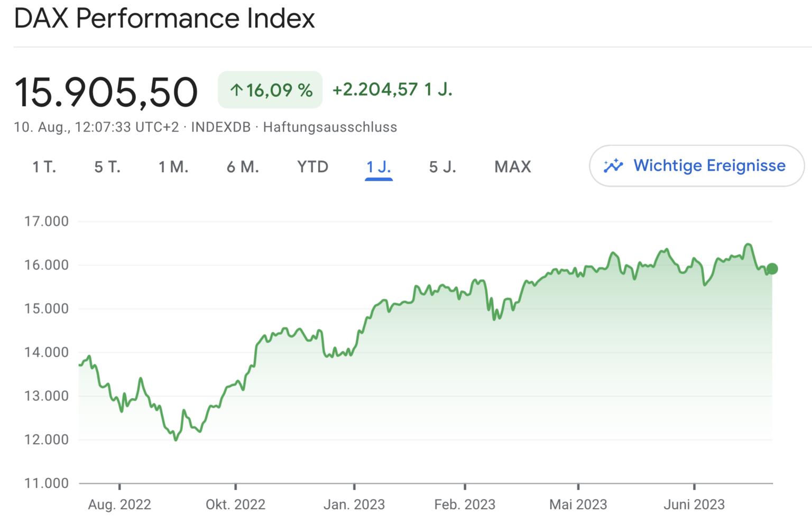Viewport: 812px width, 525px height.
Task: Click the Juni 2023 x-axis label
Action: (x=694, y=504)
